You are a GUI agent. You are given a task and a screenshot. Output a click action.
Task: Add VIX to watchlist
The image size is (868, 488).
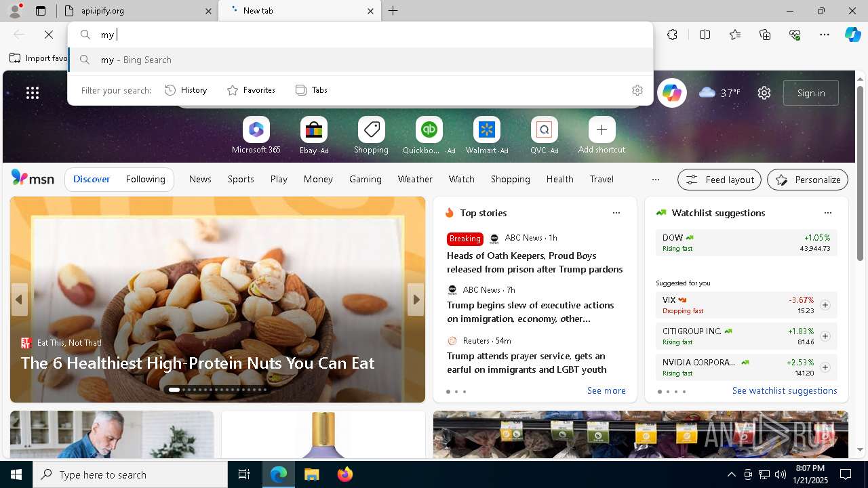pyautogui.click(x=825, y=305)
